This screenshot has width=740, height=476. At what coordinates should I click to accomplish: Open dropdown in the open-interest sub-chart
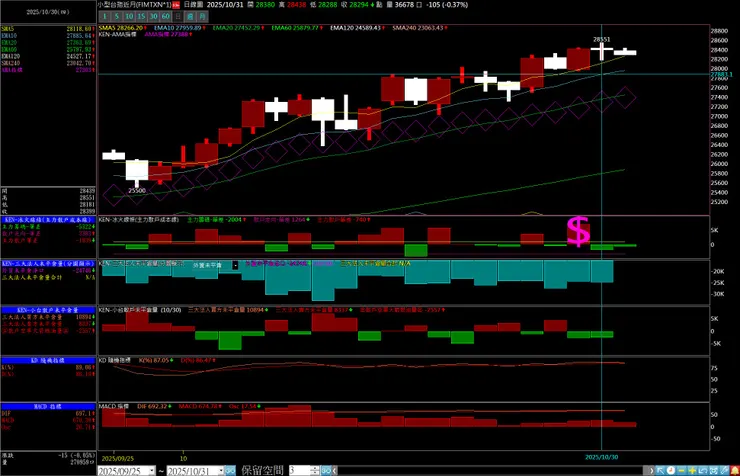(x=235, y=266)
